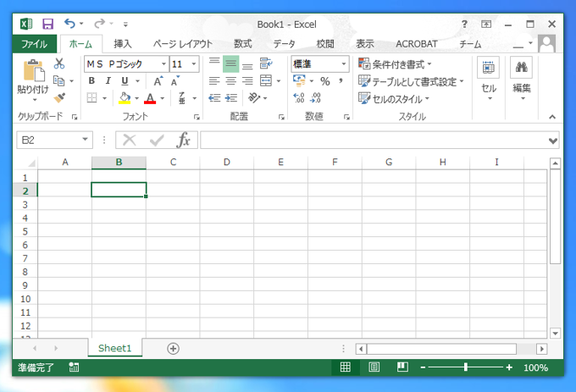
Task: Collapse the ribbon with the chevron
Action: coord(552,117)
